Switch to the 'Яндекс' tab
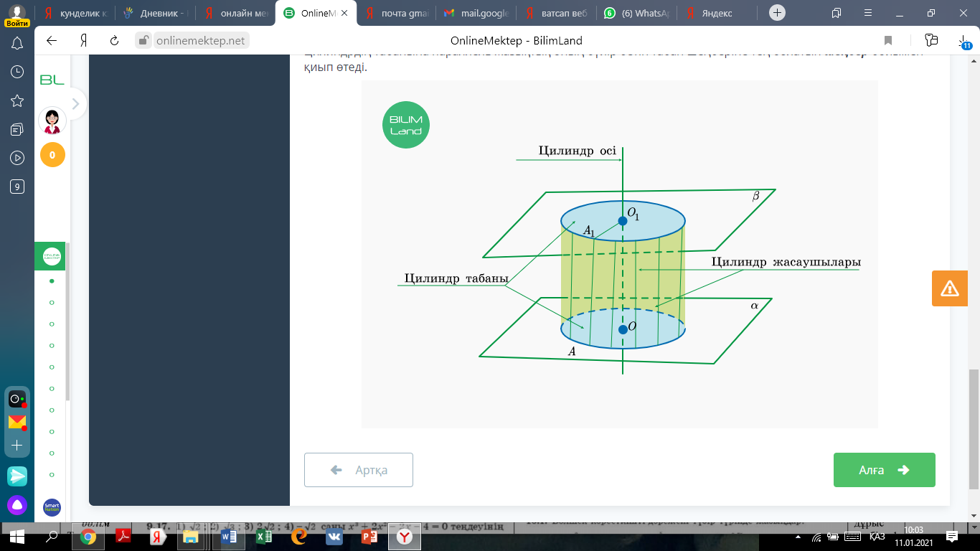Screen dimensions: 980x551 click(718, 13)
